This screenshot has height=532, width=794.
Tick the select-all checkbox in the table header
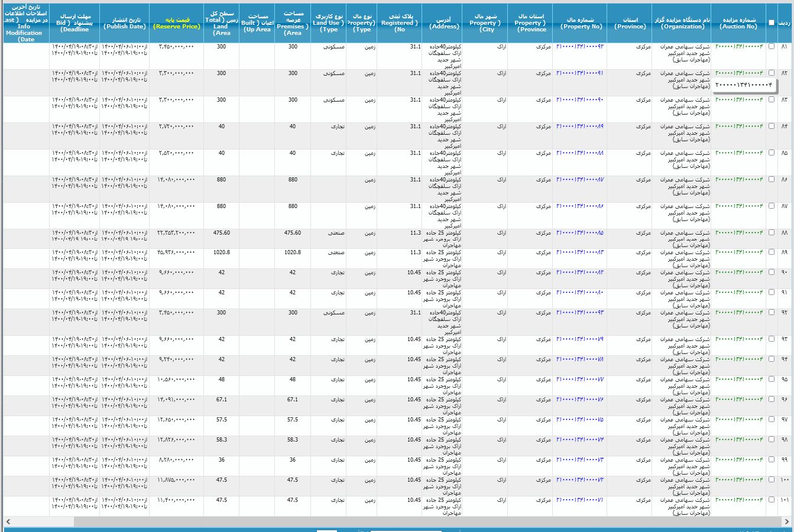coord(771,22)
